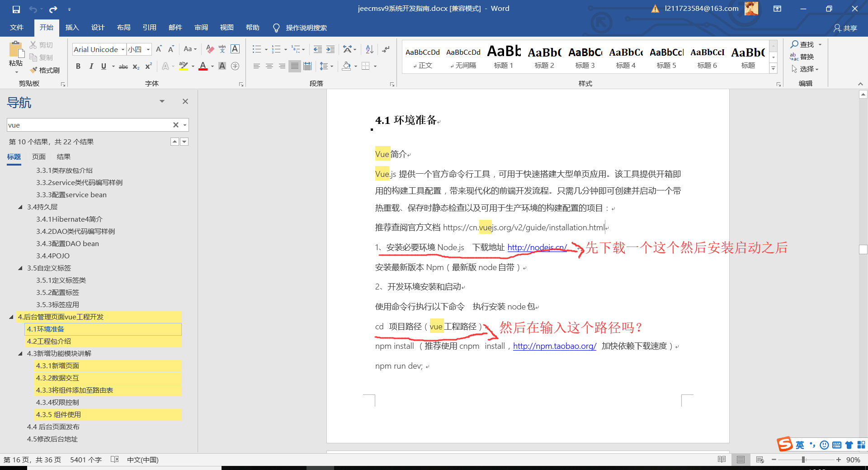Click the Save icon in title bar

tap(16, 9)
